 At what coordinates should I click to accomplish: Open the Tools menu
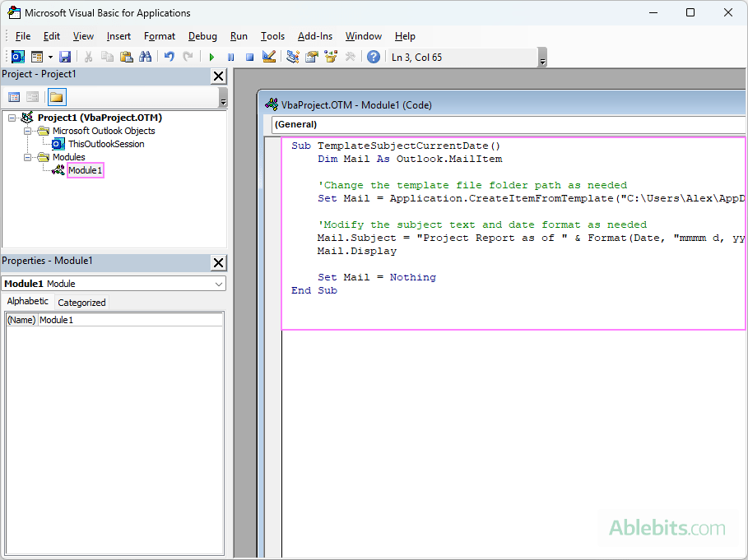coord(272,36)
